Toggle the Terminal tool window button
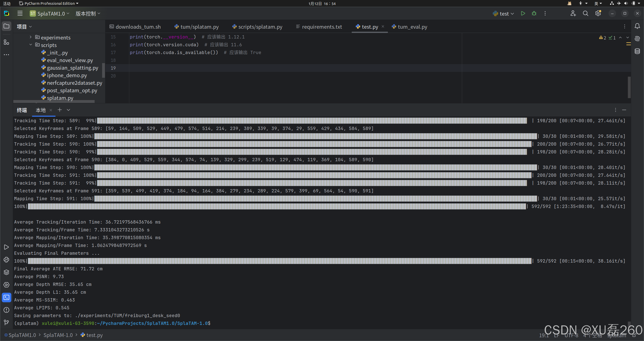The width and height of the screenshot is (644, 341). tap(7, 297)
